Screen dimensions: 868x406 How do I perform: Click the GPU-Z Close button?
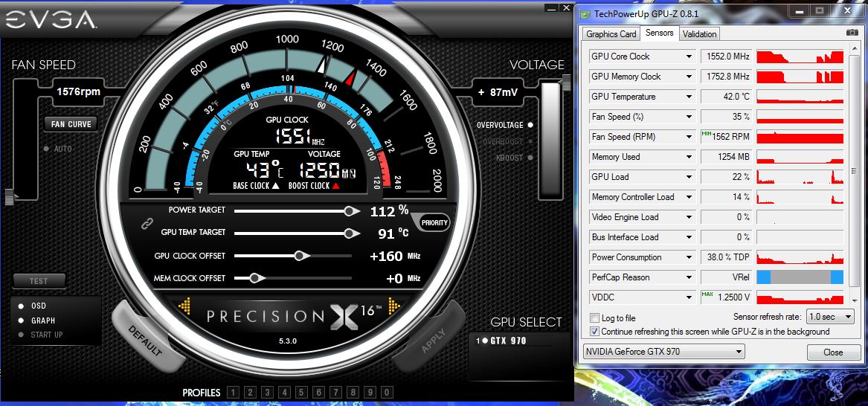(x=832, y=352)
